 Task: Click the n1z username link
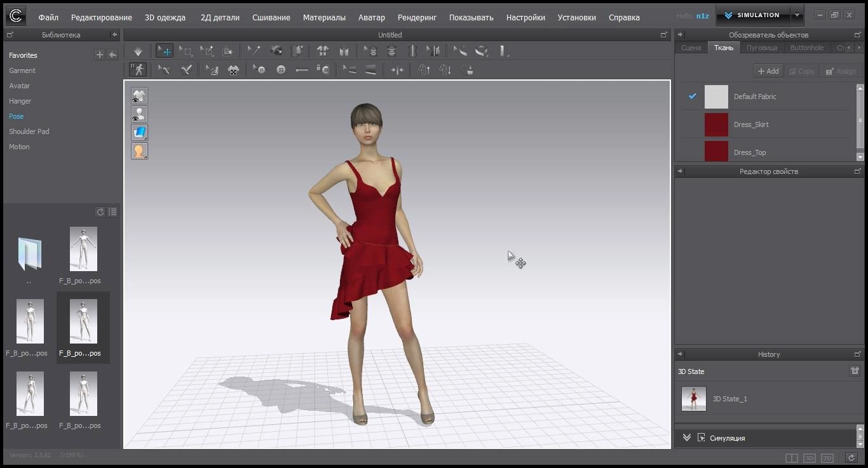[x=702, y=16]
